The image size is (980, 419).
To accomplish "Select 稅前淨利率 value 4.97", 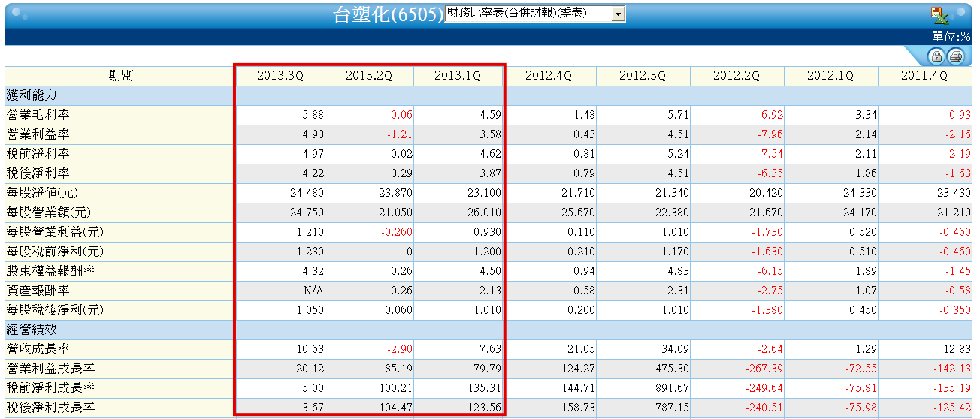I will pyautogui.click(x=313, y=154).
